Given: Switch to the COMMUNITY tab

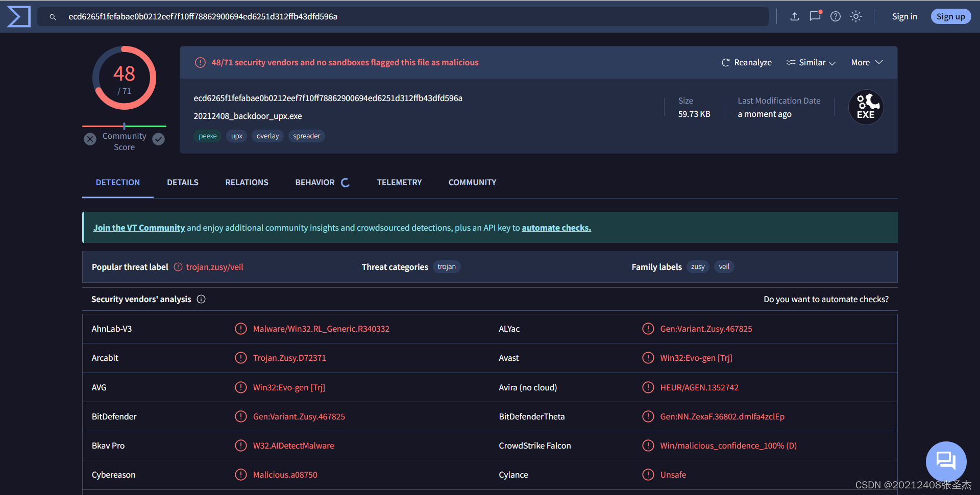Looking at the screenshot, I should click(473, 182).
